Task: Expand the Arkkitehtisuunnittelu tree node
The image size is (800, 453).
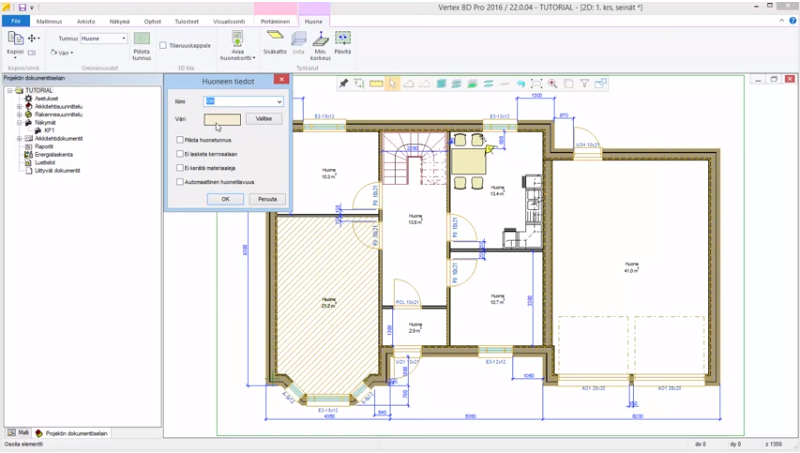Action: click(18, 108)
